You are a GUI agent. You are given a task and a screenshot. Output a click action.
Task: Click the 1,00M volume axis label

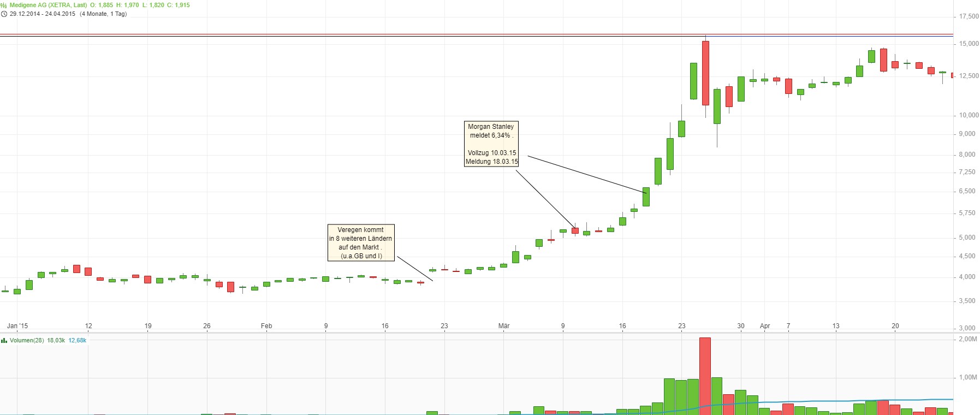(968, 377)
